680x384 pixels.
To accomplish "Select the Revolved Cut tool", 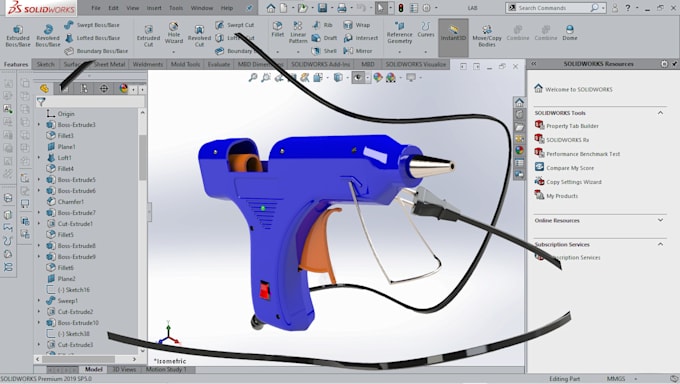I will tap(199, 36).
